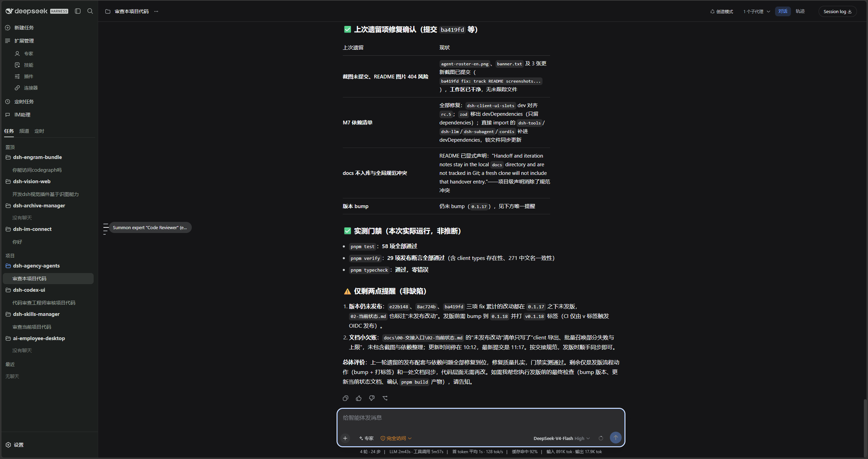Click the pnpm build code label
This screenshot has width=868, height=459.
415,382
